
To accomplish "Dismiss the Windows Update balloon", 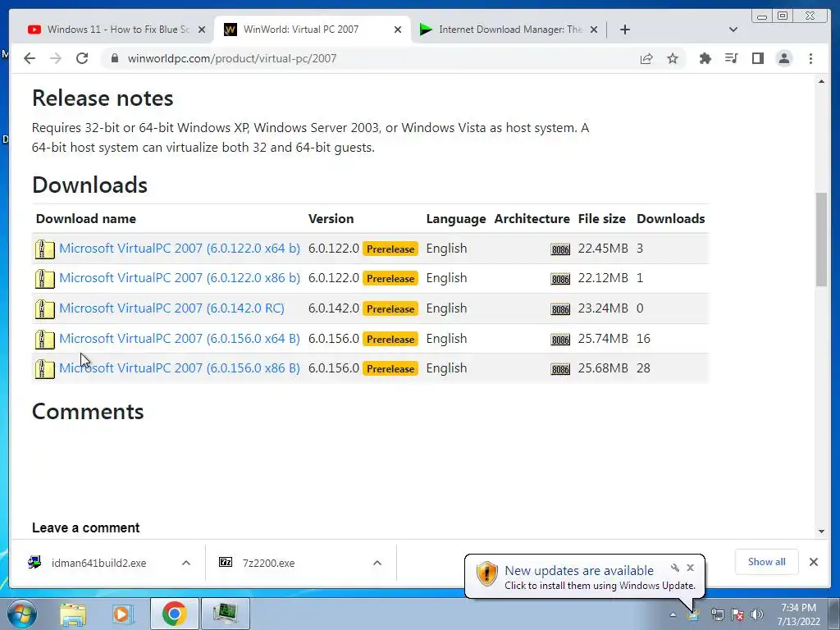I will tap(691, 568).
